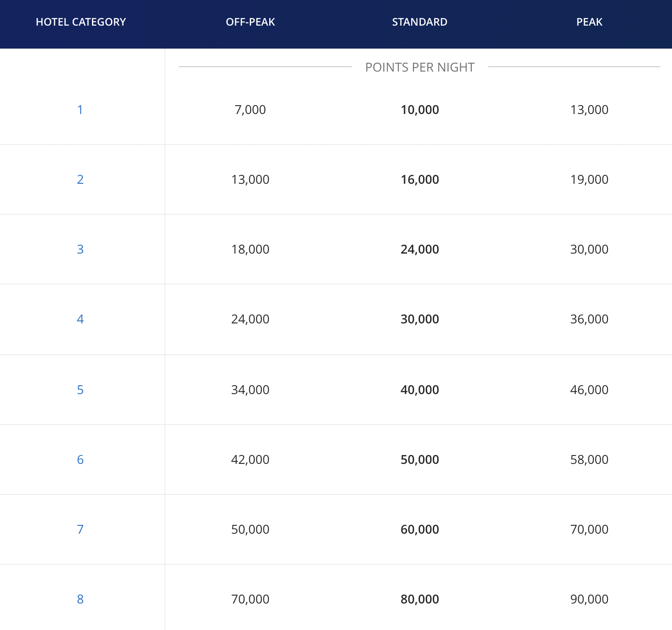Click the HOTEL CATEGORY column header
The image size is (672, 630).
[x=81, y=22]
